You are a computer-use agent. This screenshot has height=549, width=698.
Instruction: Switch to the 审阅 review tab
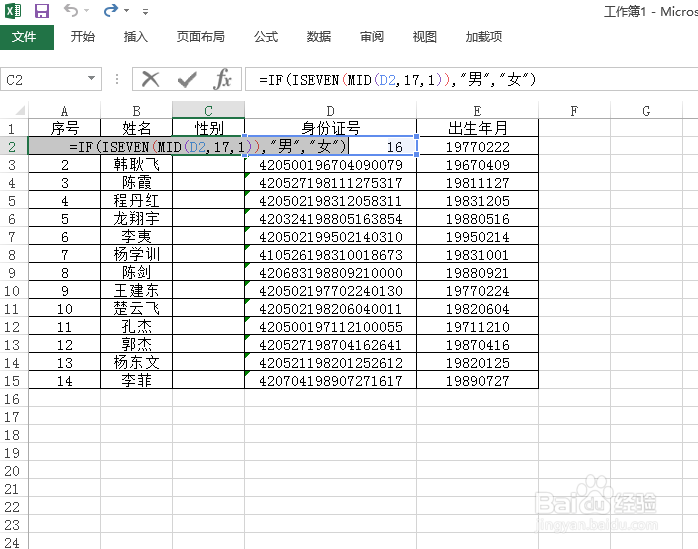[372, 37]
